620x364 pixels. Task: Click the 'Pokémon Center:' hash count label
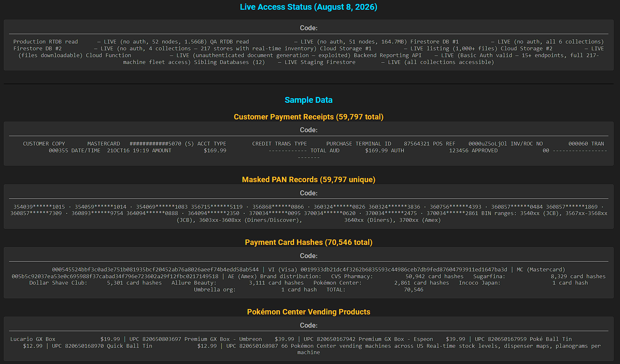tap(337, 283)
